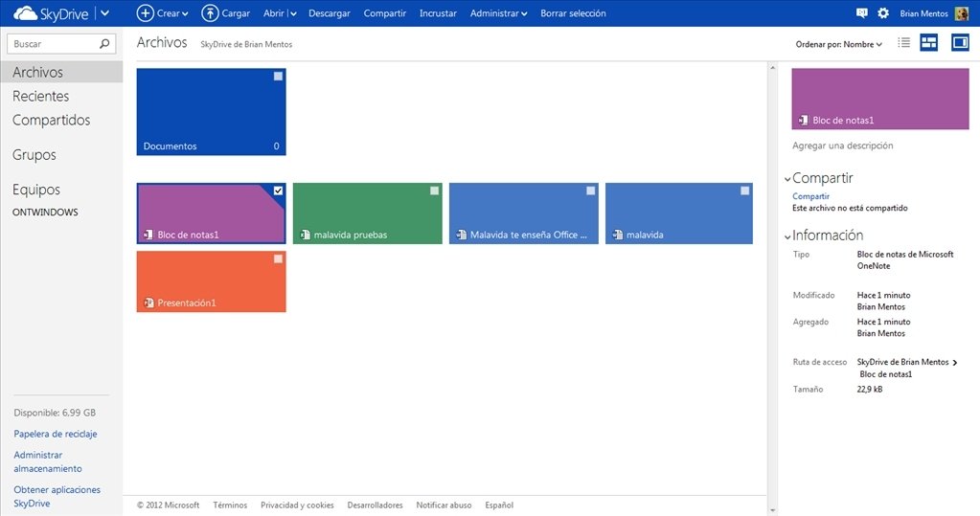This screenshot has height=516, width=980.
Task: Click the Brian Mentos profile picture
Action: pyautogui.click(x=962, y=13)
